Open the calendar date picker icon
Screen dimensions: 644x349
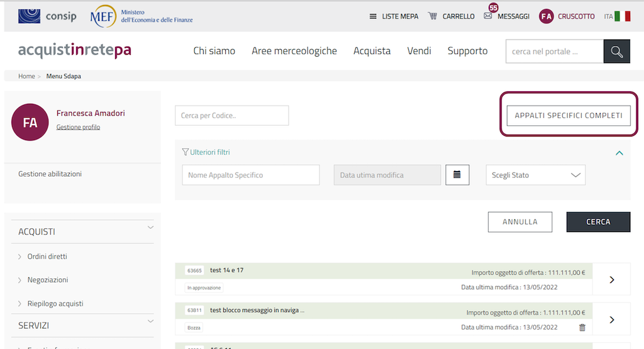click(457, 175)
